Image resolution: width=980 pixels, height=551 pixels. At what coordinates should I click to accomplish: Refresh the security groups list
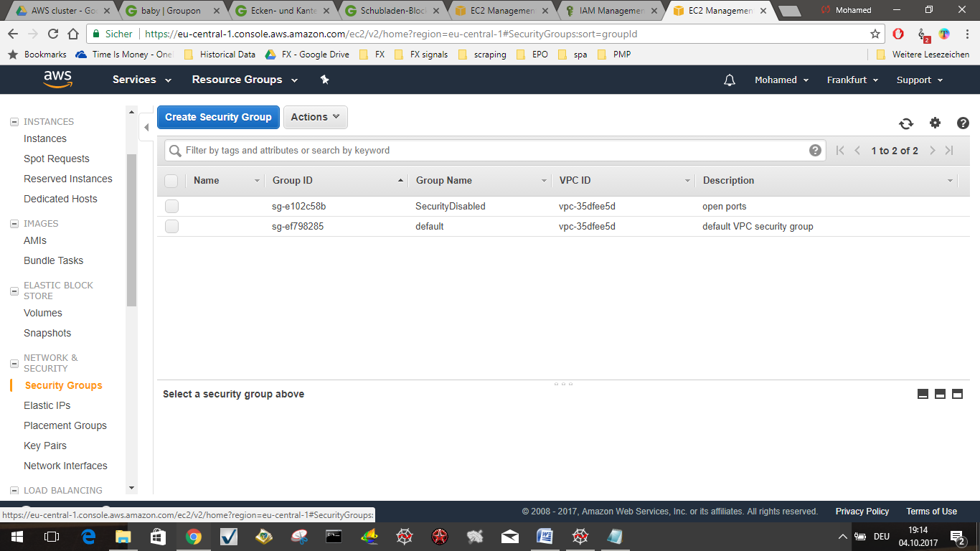(x=906, y=123)
